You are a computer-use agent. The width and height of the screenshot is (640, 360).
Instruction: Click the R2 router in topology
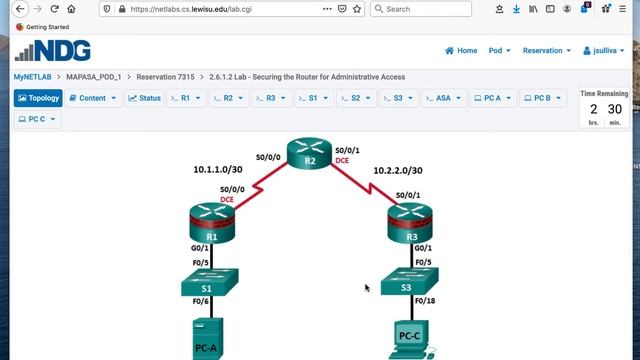click(309, 153)
